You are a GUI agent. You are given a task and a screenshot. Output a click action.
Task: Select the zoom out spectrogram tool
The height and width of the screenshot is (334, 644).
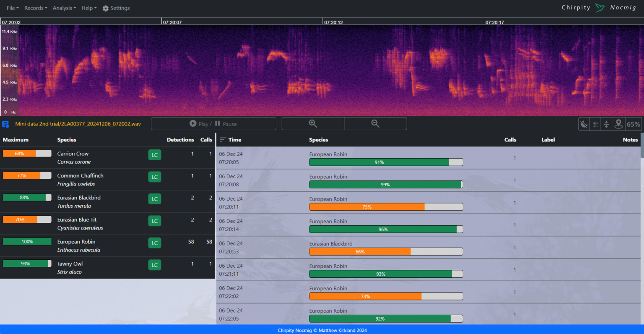[375, 123]
